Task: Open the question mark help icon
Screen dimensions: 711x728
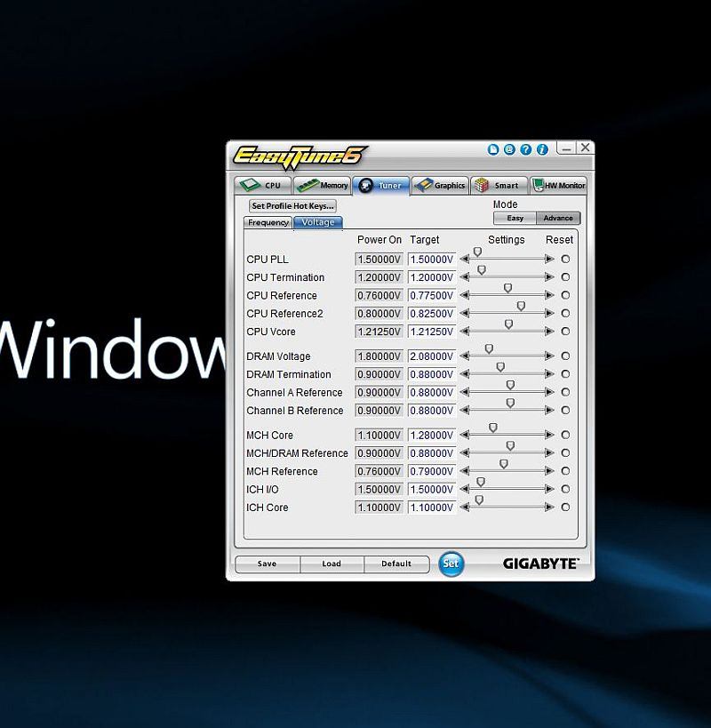Action: [x=526, y=149]
